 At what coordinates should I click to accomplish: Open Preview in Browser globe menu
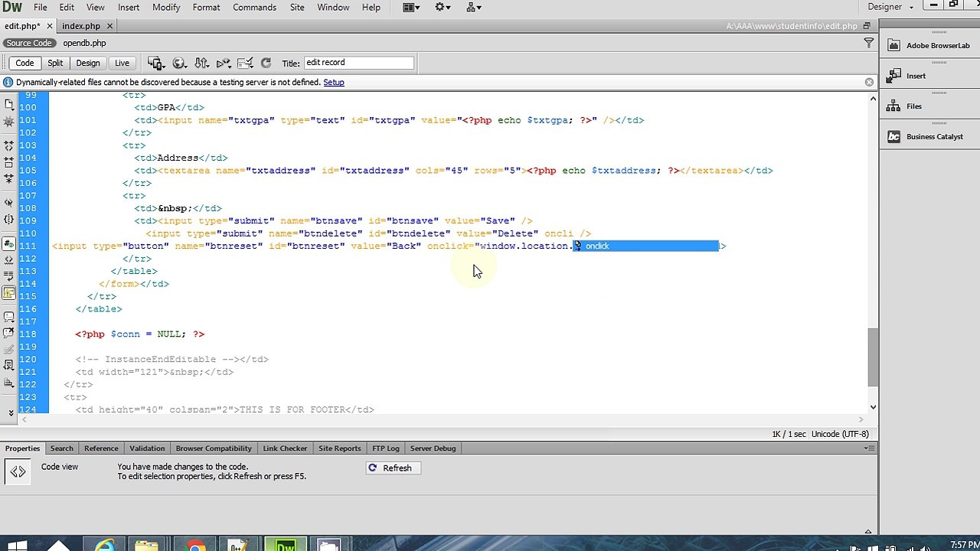(179, 63)
